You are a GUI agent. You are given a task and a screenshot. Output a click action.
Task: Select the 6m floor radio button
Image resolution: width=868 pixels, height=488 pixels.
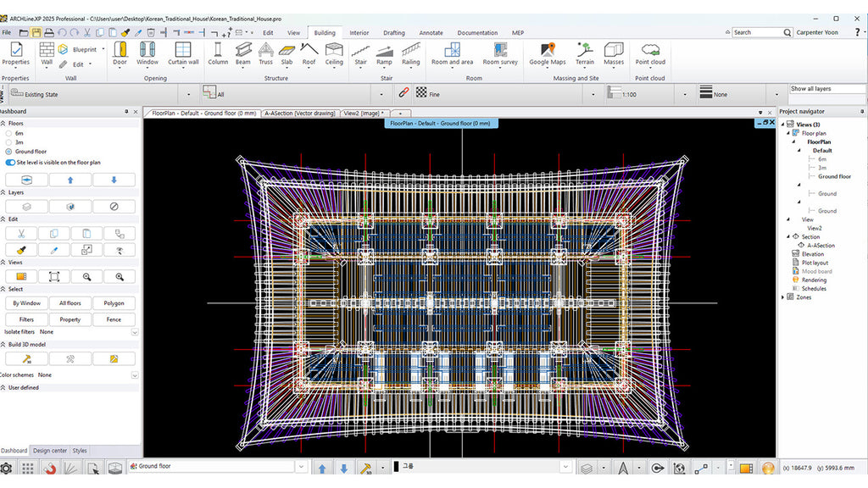tap(8, 133)
